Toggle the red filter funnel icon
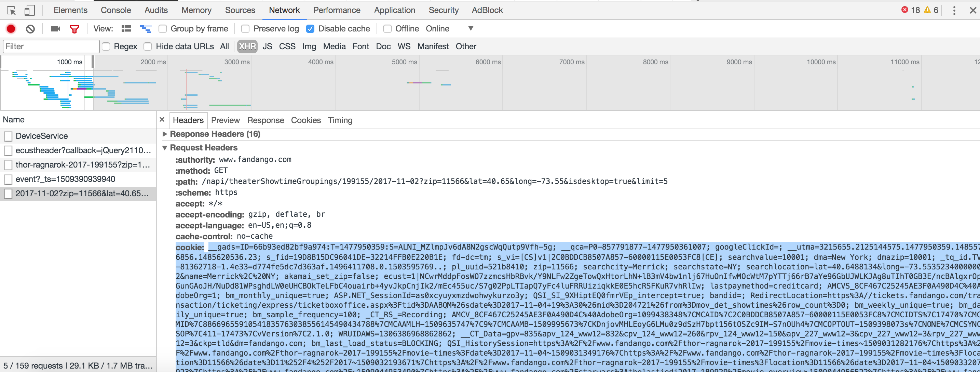The width and height of the screenshot is (980, 372). click(x=74, y=29)
